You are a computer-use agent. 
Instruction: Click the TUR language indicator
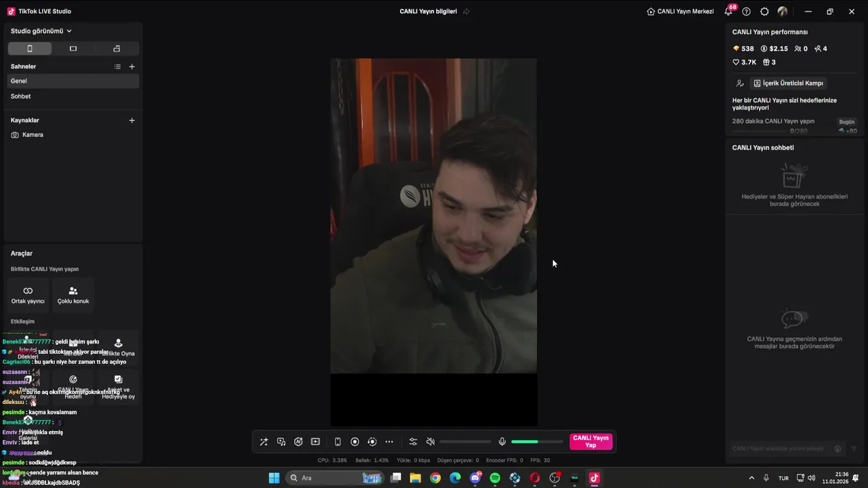(783, 478)
